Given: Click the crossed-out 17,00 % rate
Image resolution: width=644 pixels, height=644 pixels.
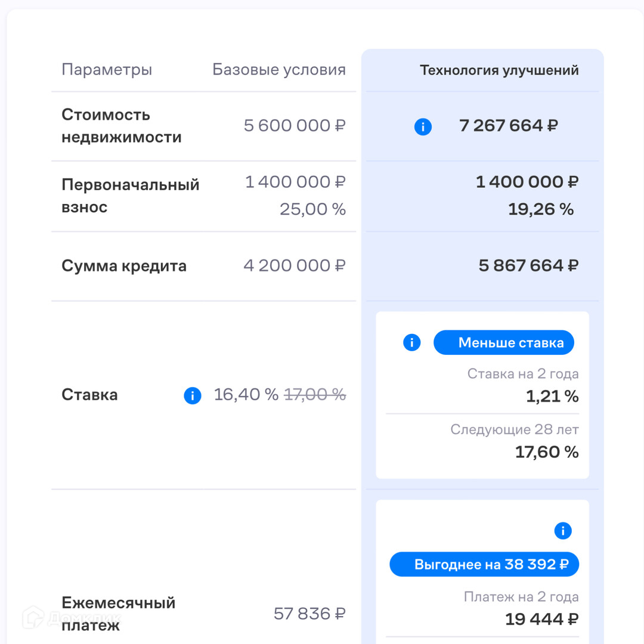Looking at the screenshot, I should 315,395.
